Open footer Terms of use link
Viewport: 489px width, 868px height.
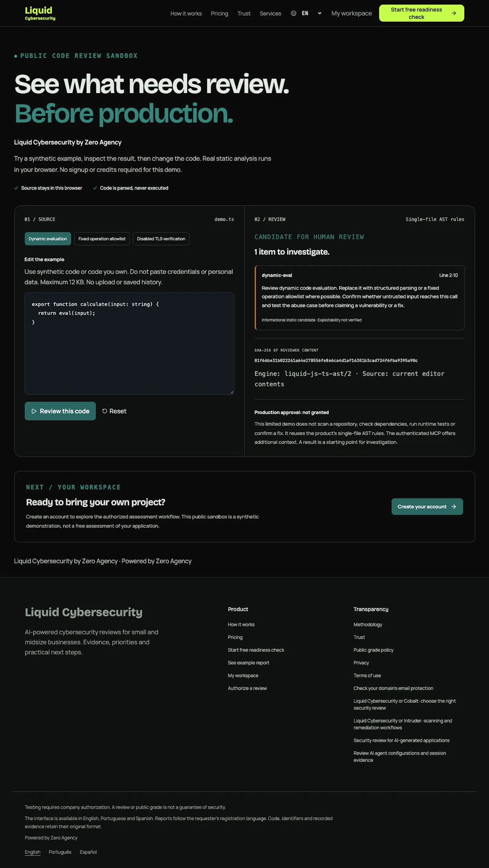[x=367, y=676]
